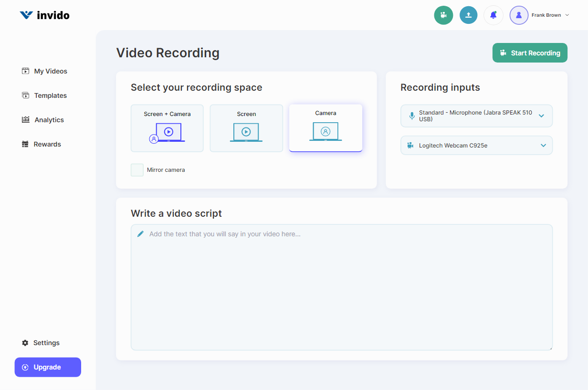Click the Start Recording button
Viewport: 588px width, 390px height.
530,53
